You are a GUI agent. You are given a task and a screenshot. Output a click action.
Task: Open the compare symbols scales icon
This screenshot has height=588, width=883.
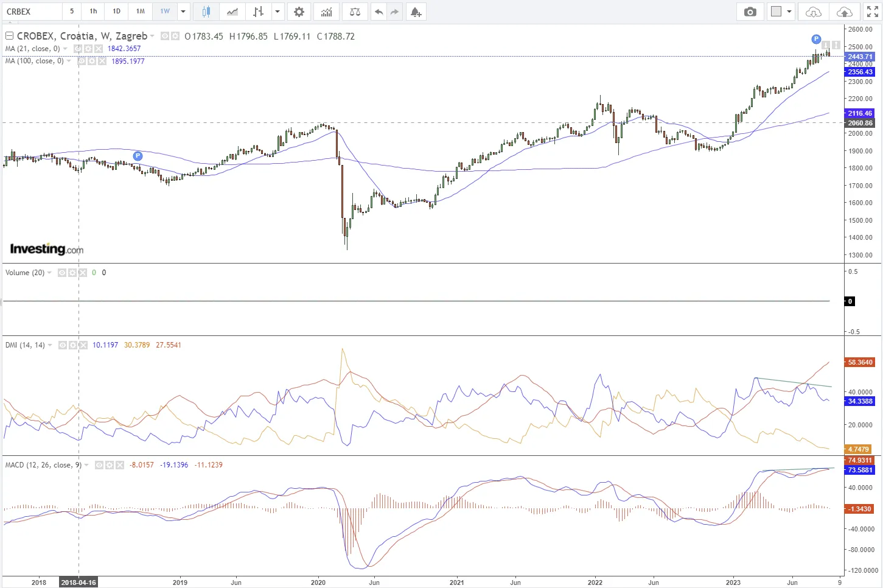click(x=355, y=12)
